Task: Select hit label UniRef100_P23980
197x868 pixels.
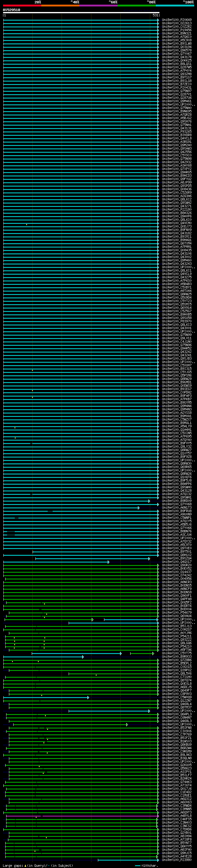Action: tap(177, 860)
